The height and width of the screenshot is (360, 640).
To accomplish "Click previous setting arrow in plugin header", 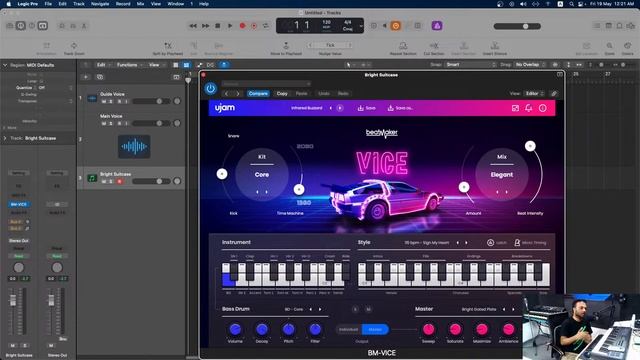I will click(x=227, y=93).
